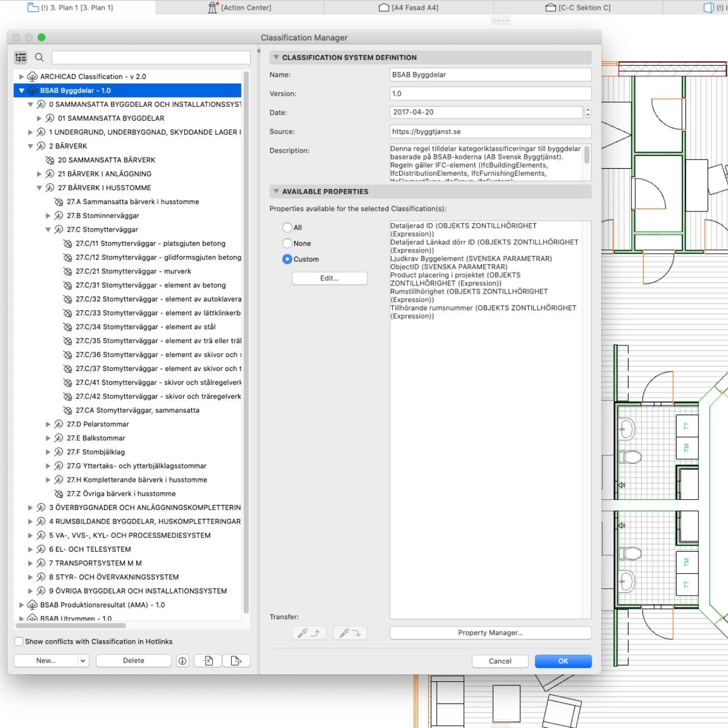Collapse BSAB Byggdelar - 1.0 tree
The image size is (728, 728).
(21, 91)
